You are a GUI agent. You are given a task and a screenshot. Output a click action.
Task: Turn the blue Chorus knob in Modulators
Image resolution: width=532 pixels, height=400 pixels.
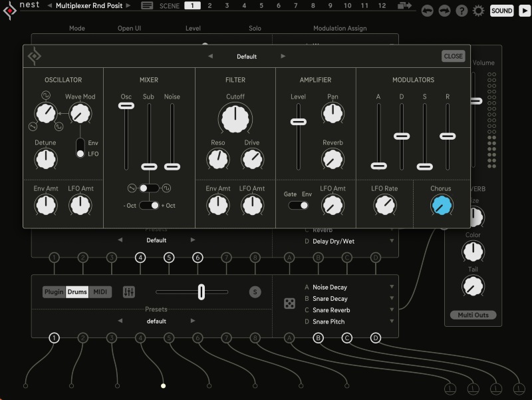[441, 204]
